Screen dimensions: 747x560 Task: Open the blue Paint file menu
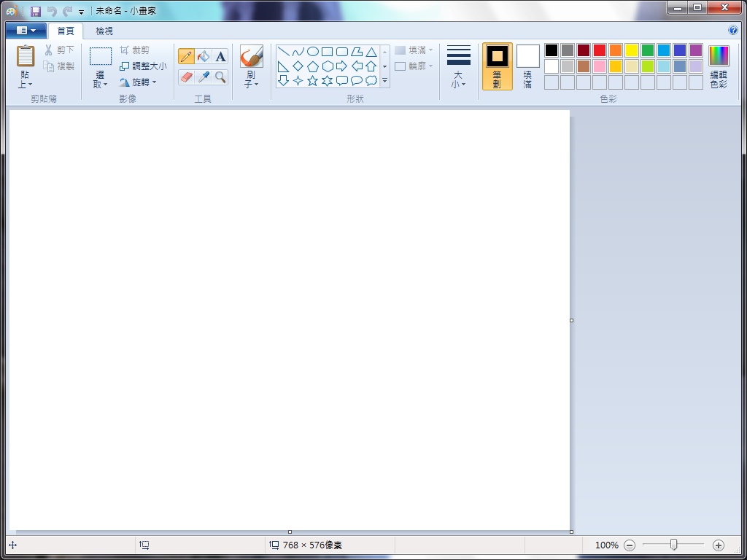(x=26, y=31)
